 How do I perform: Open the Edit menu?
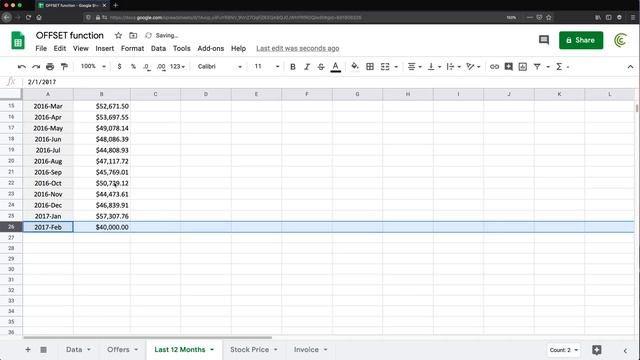60,48
